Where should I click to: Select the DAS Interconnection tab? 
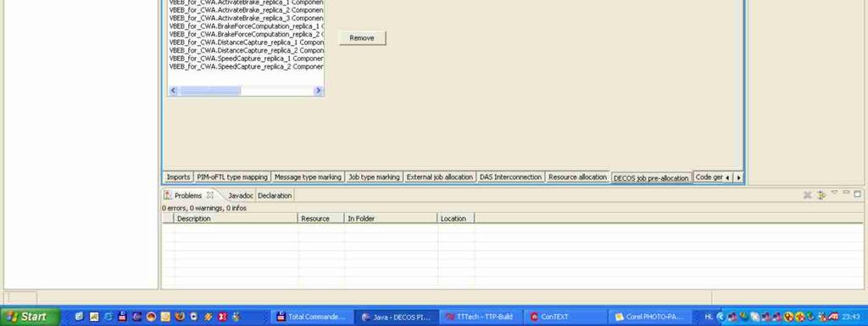tap(510, 177)
